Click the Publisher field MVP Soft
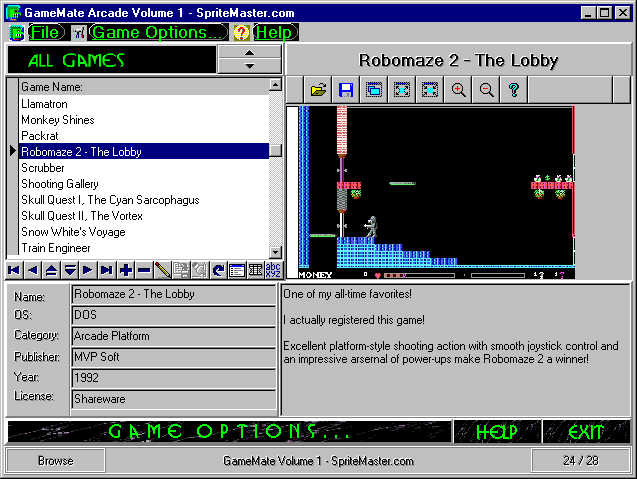 pyautogui.click(x=173, y=357)
